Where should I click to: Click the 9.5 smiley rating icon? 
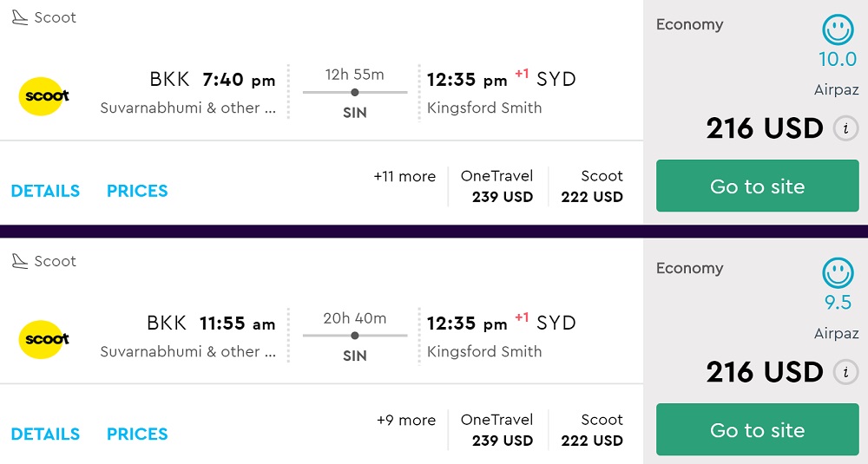[x=838, y=274]
